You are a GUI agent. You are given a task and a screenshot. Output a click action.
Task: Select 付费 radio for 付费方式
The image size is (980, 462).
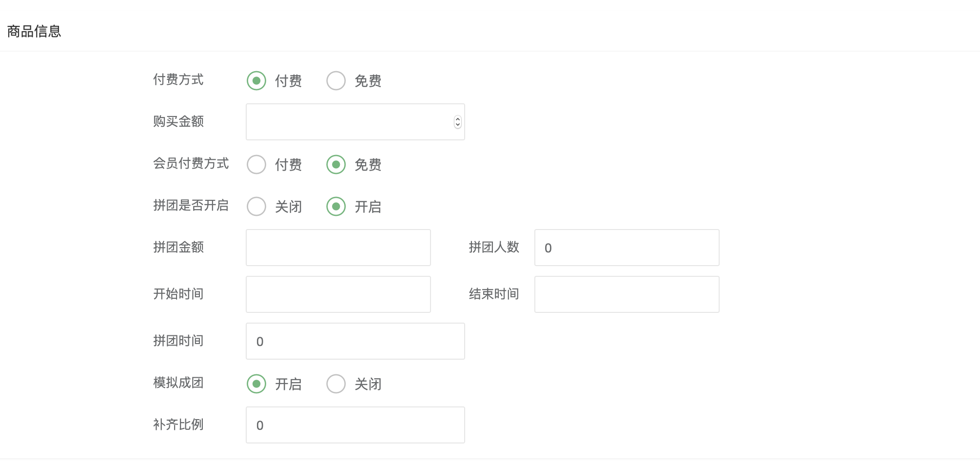[256, 81]
